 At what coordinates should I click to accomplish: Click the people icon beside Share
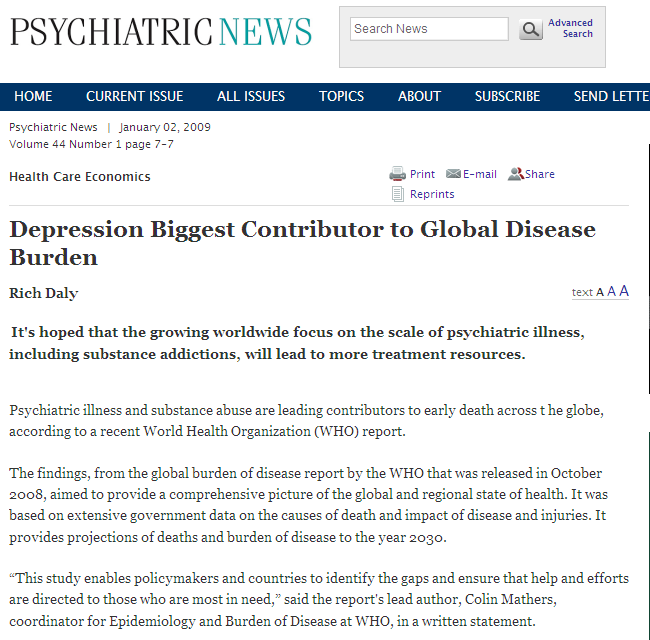pos(516,174)
